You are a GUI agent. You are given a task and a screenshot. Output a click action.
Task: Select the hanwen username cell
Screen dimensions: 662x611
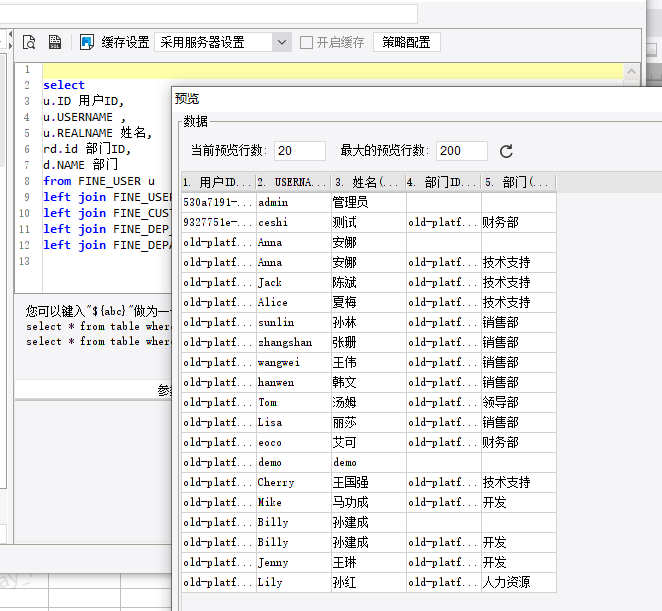pyautogui.click(x=293, y=383)
